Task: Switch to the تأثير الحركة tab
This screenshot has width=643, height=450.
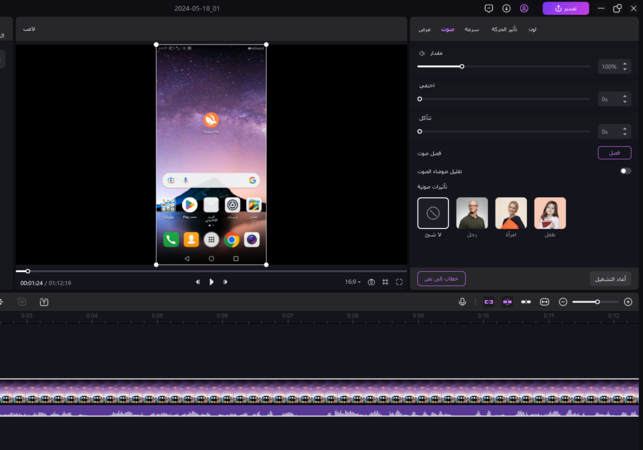Action: pos(504,29)
